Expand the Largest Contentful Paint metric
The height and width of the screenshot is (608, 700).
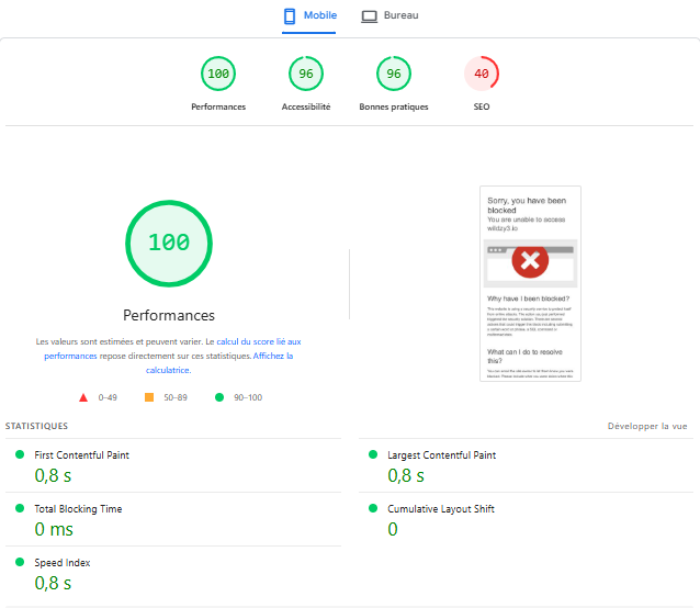(x=441, y=455)
